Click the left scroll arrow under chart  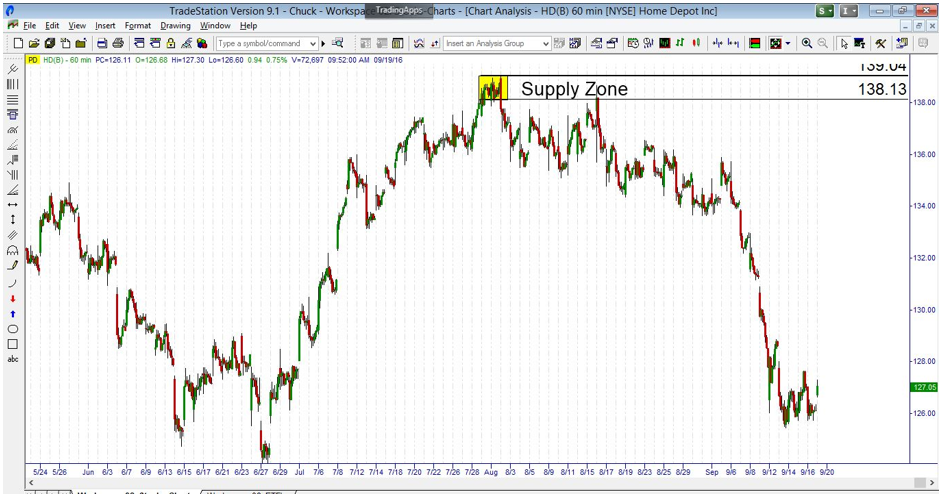click(x=31, y=483)
